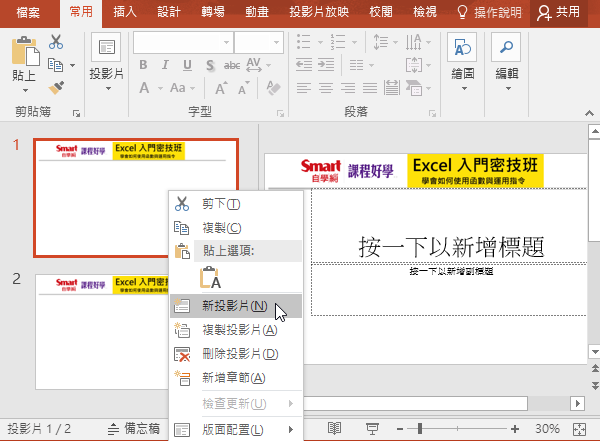This screenshot has height=441, width=600.
Task: Toggle justify alignment in paragraph group
Action: click(370, 88)
